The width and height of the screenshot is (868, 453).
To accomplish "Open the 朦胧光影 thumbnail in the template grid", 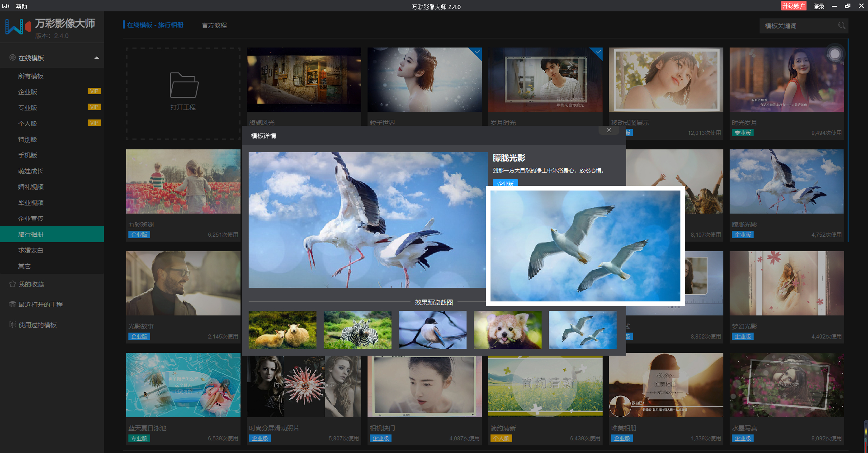I will pyautogui.click(x=787, y=181).
